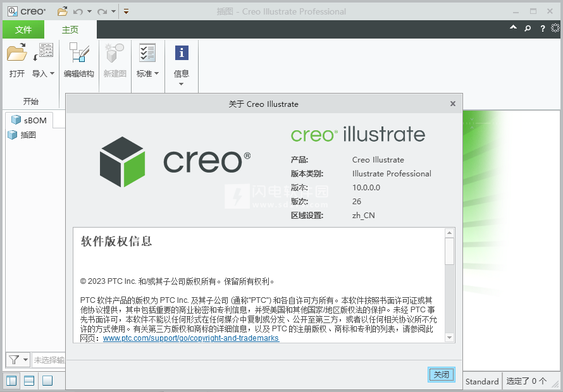563x392 pixels.
Task: Click the 信息 (Info) icon
Action: (182, 52)
